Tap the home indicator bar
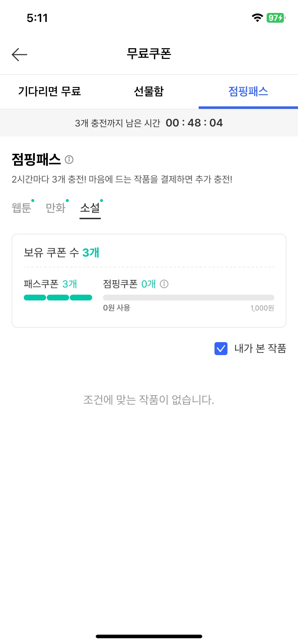The height and width of the screenshot is (644, 298). 149,636
